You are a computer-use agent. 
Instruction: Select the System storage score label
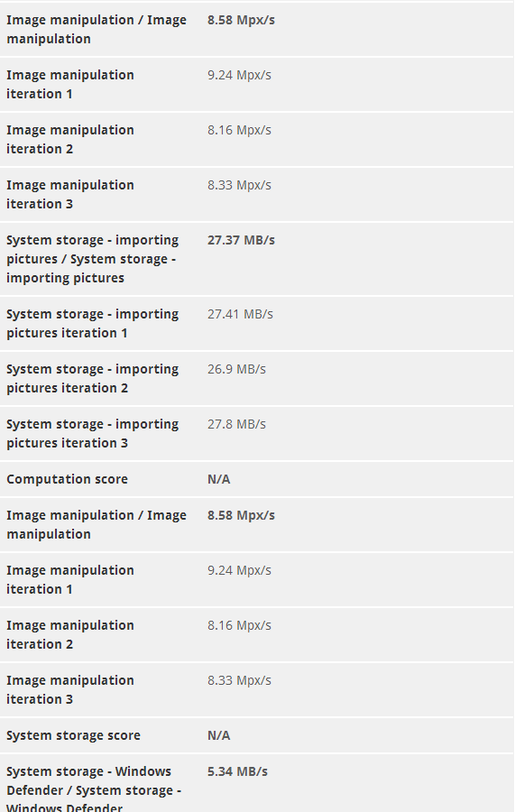[73, 735]
